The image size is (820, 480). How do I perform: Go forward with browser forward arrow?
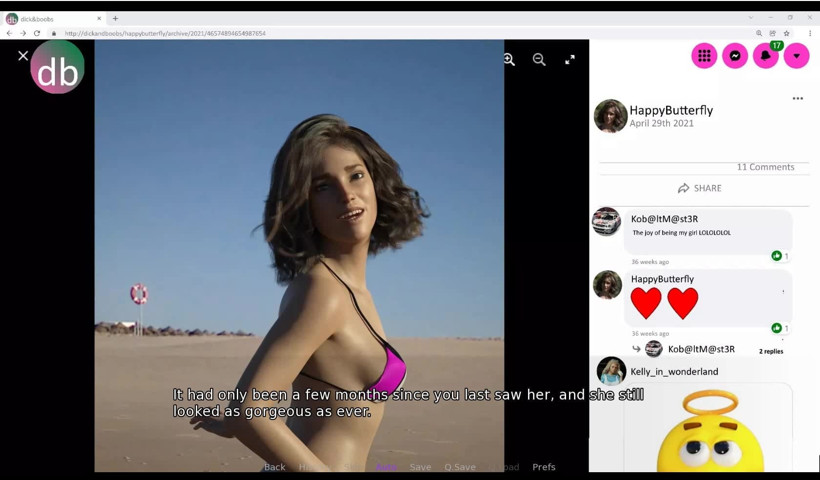click(x=23, y=33)
